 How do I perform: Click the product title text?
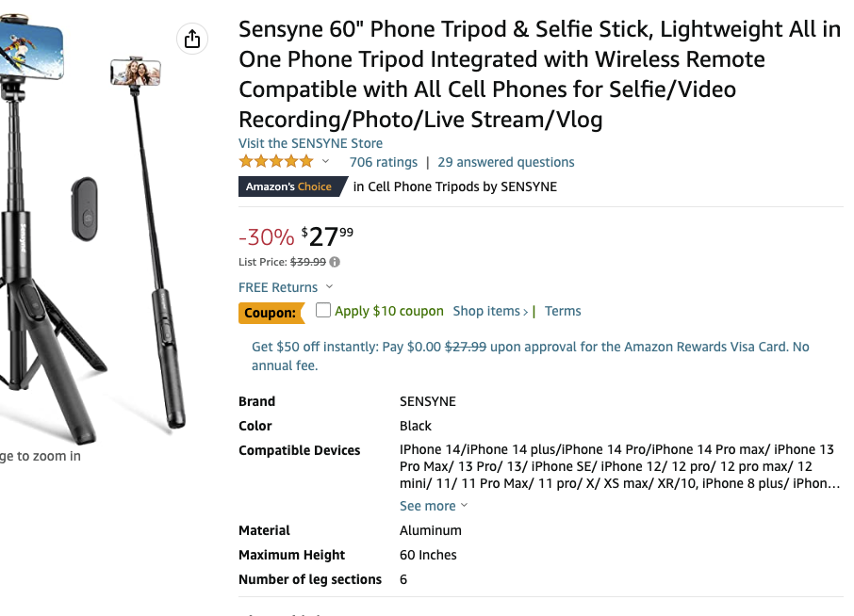tap(539, 74)
